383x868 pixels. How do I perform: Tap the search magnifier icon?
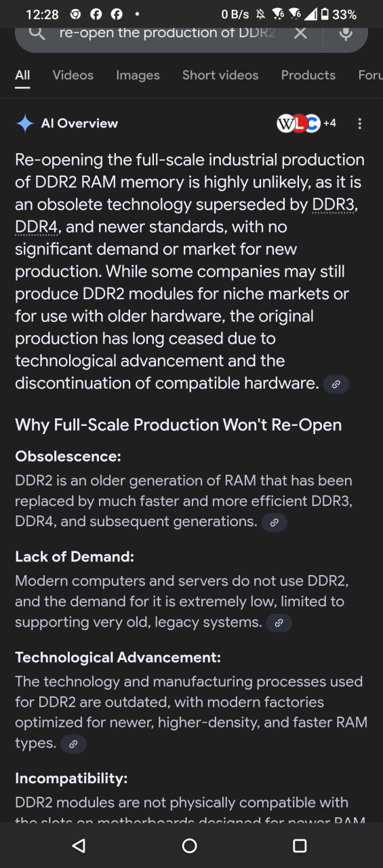pyautogui.click(x=38, y=33)
